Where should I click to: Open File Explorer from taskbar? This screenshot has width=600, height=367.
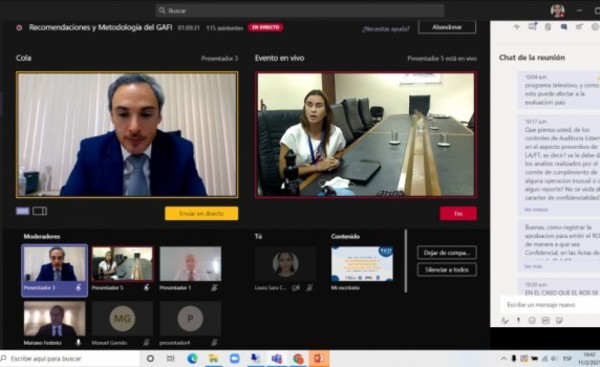213,359
